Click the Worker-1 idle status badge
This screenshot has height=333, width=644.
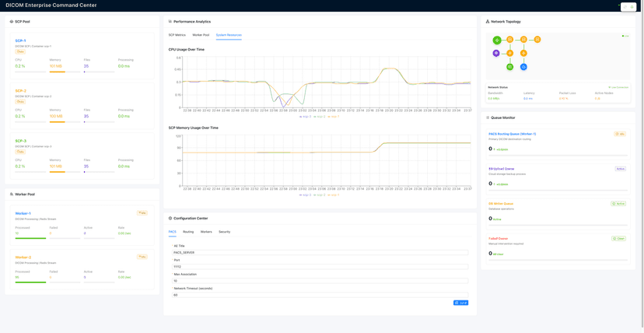click(142, 213)
